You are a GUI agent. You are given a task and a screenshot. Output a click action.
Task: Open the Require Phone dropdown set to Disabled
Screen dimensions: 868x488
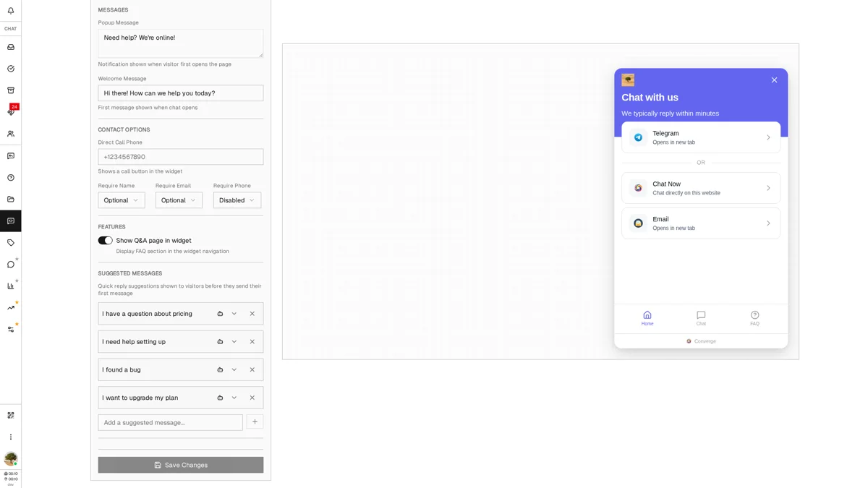point(237,200)
